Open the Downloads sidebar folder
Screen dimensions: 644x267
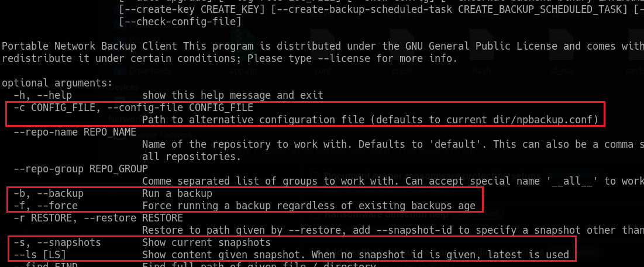click(150, 71)
